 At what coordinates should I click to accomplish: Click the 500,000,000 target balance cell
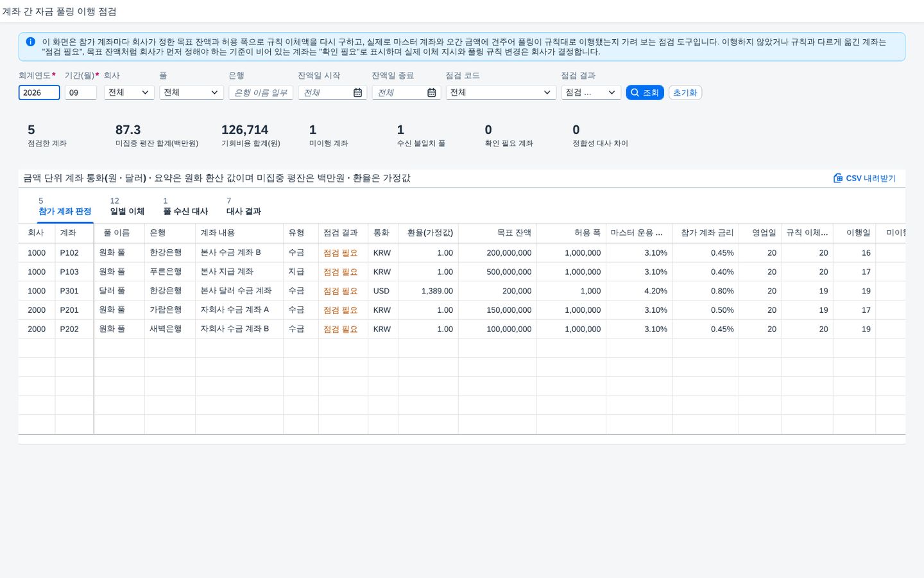click(497, 272)
